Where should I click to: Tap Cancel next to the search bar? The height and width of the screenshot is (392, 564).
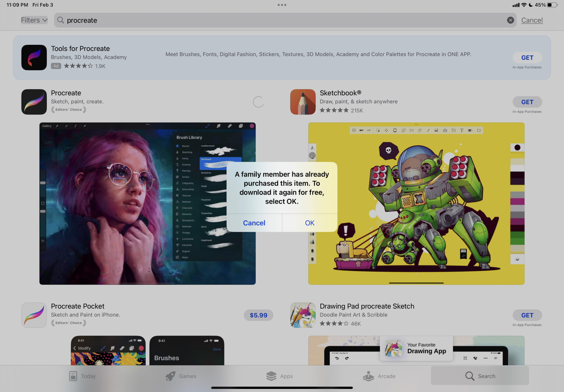[x=532, y=20]
